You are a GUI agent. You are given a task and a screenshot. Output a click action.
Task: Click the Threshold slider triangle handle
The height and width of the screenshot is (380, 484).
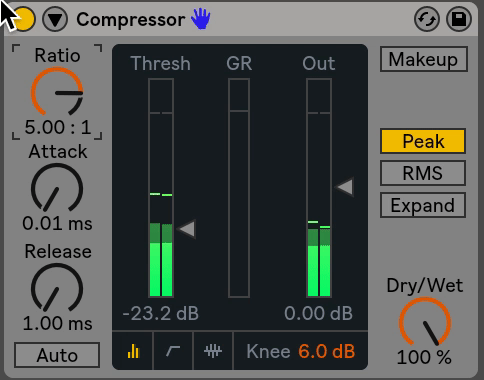point(186,229)
